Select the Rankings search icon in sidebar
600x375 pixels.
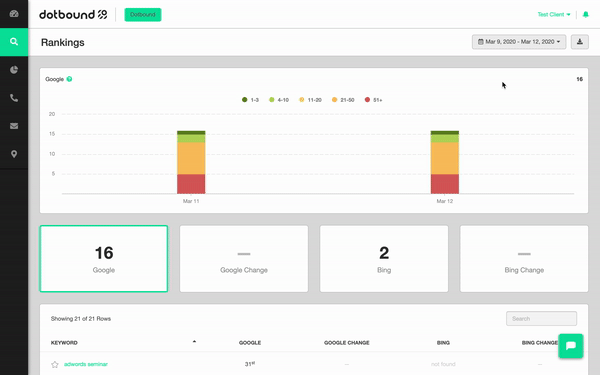(14, 42)
